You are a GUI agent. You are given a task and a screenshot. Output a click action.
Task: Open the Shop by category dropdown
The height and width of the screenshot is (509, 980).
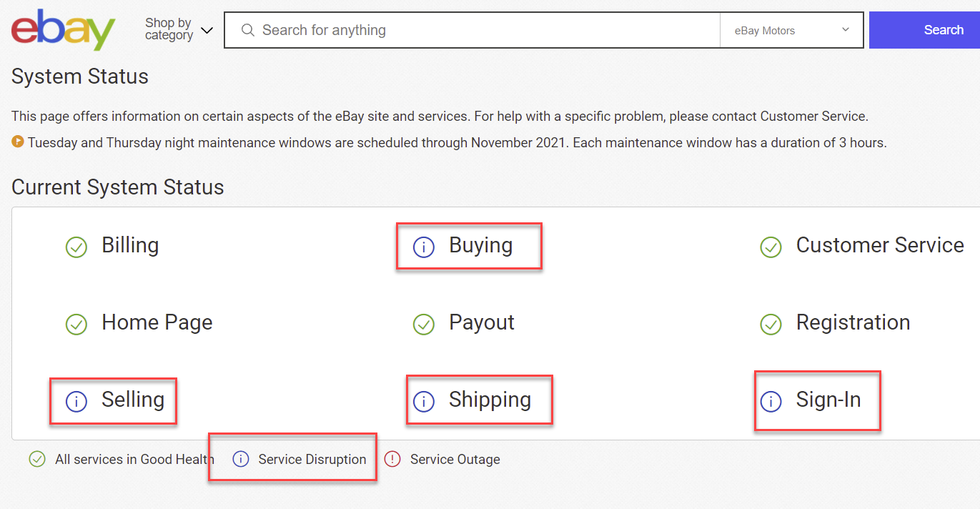pos(179,30)
